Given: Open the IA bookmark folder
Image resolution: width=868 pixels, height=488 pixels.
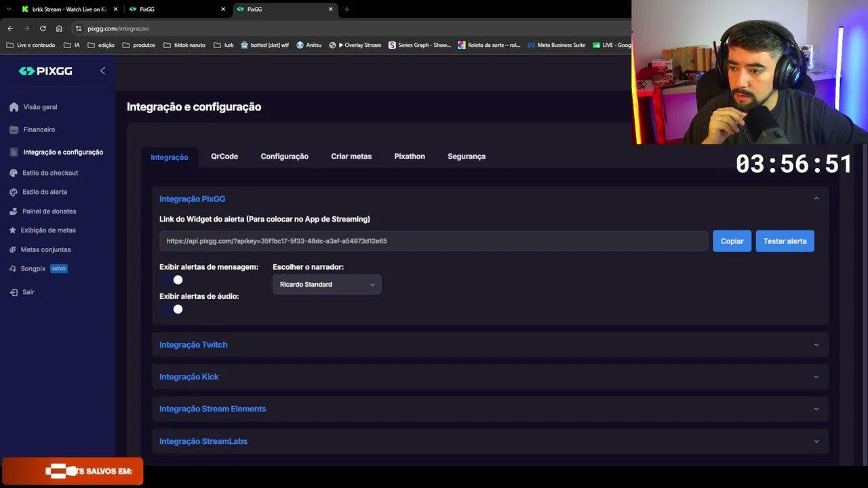Looking at the screenshot, I should (x=71, y=45).
